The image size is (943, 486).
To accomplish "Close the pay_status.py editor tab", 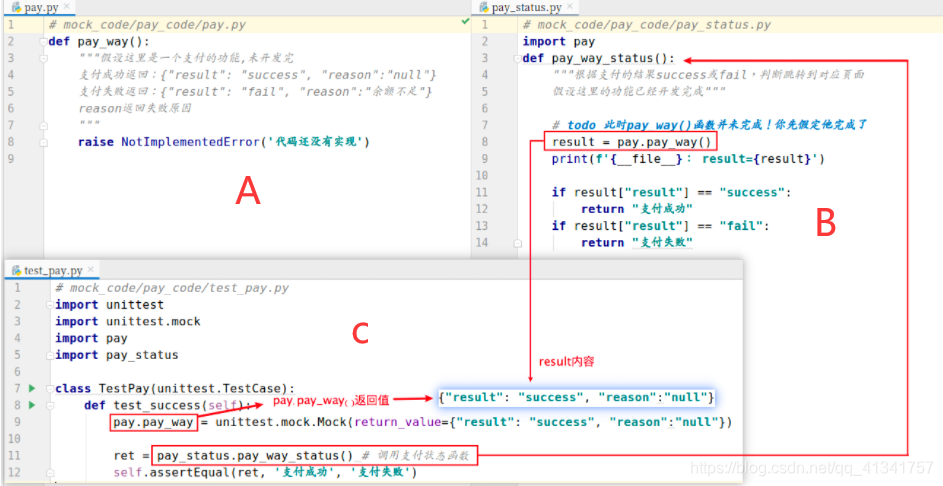I will (571, 7).
